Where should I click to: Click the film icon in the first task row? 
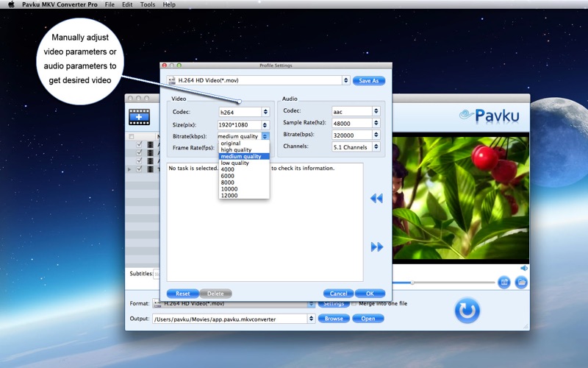click(x=151, y=144)
